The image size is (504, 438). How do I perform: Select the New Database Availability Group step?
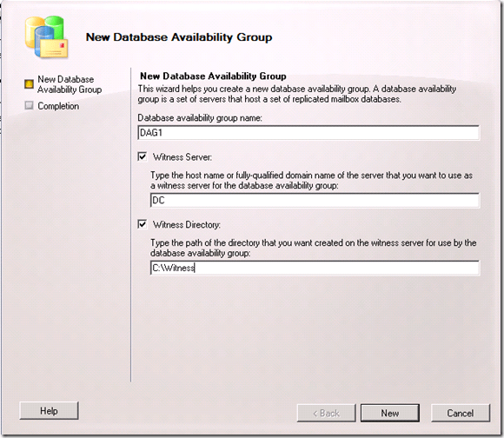pyautogui.click(x=70, y=84)
